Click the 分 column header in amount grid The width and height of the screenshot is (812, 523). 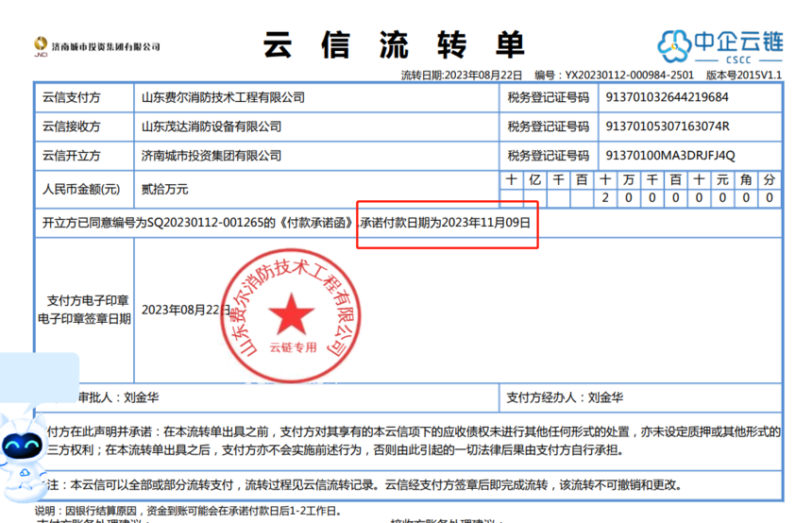(769, 180)
